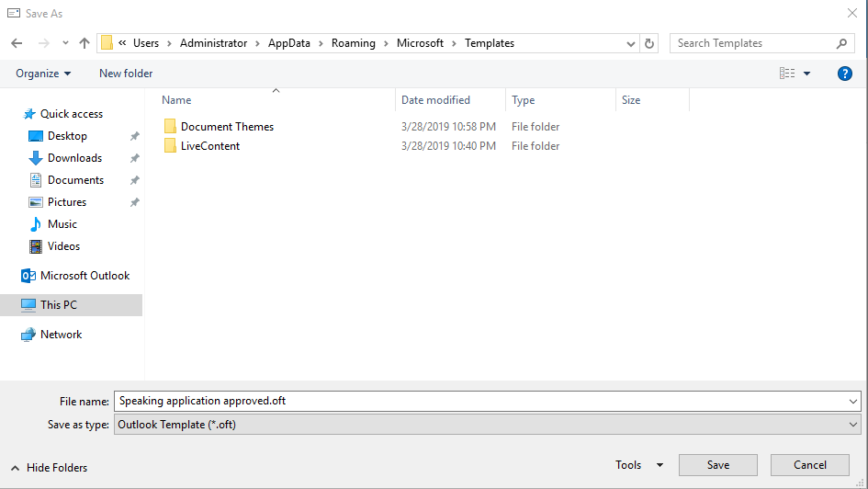The width and height of the screenshot is (868, 489).
Task: Click the File name text field
Action: pyautogui.click(x=480, y=401)
